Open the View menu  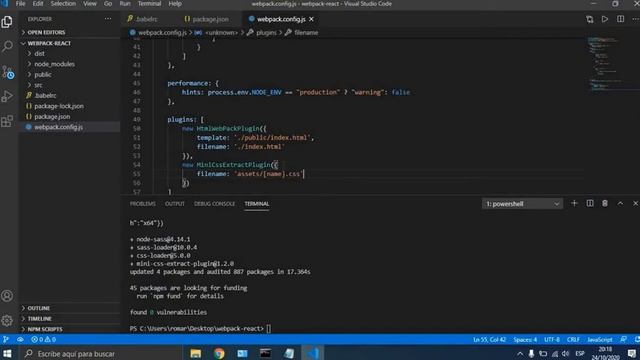90,4
